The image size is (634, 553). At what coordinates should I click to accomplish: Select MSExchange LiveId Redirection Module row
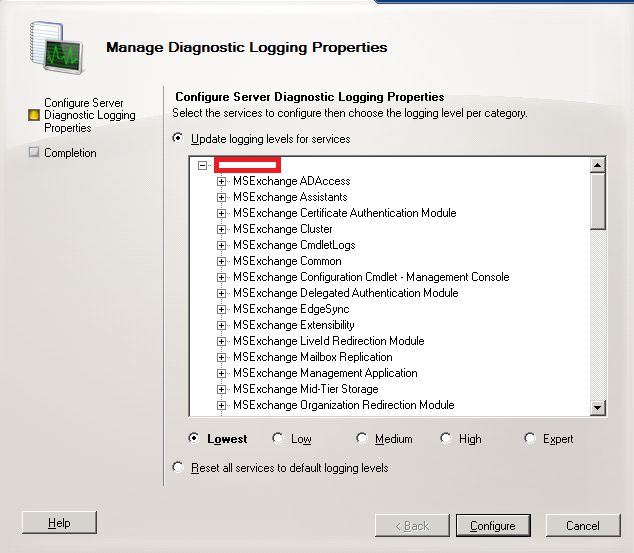tap(329, 341)
